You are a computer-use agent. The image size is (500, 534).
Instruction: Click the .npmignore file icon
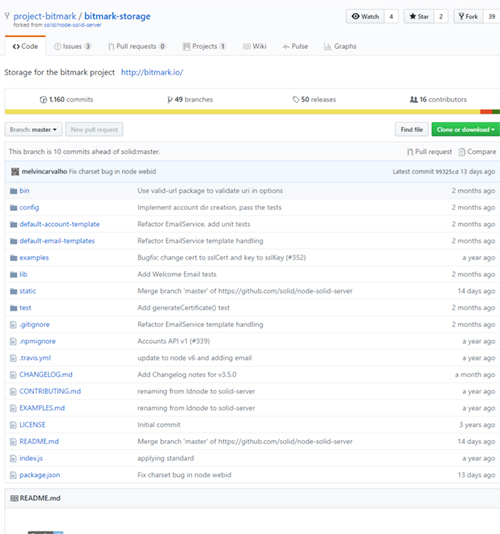pos(13,341)
